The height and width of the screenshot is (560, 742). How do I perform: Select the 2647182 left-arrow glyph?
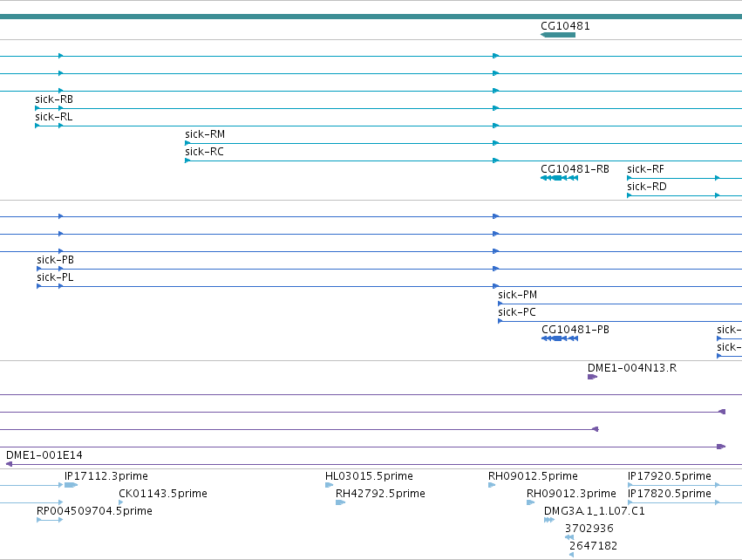572,555
